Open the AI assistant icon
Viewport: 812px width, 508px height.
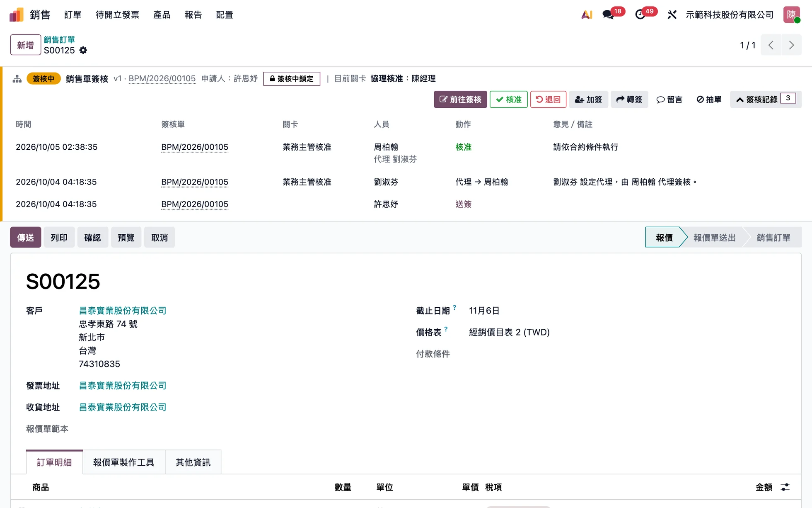point(587,15)
